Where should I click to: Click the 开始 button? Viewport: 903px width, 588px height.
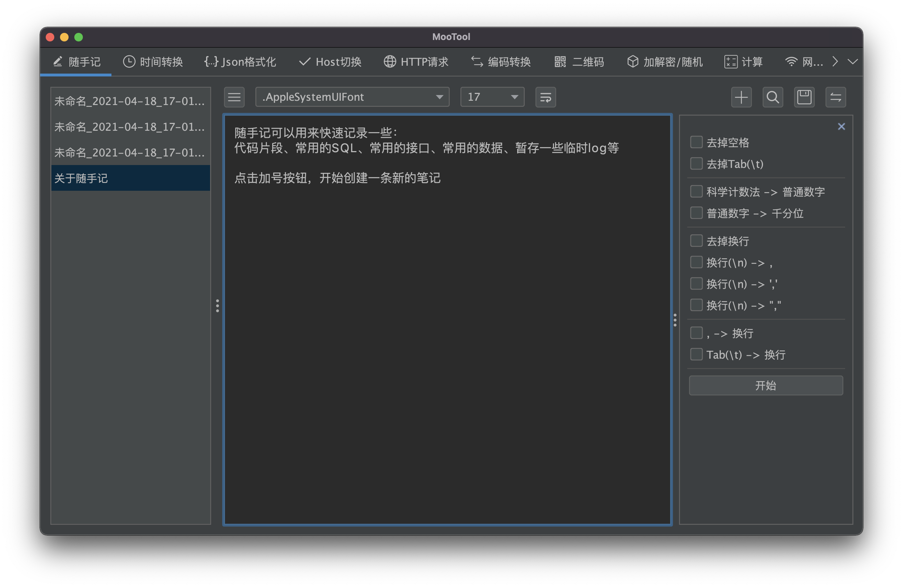point(765,385)
